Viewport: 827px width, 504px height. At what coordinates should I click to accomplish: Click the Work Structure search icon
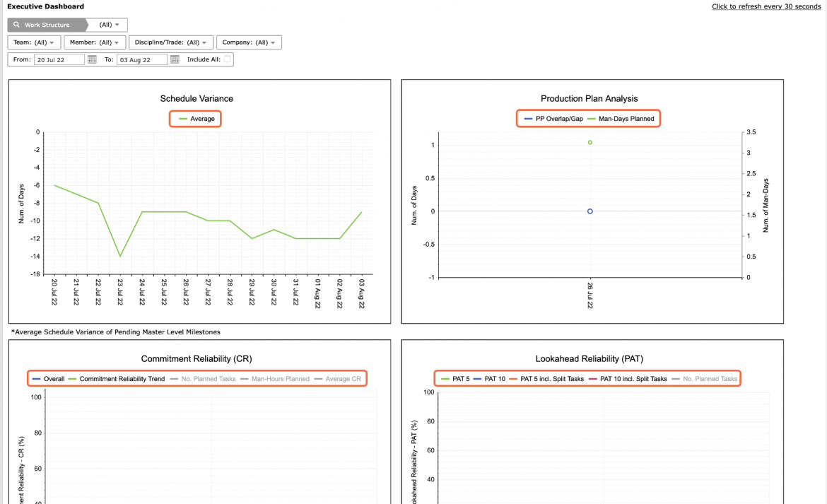[x=16, y=25]
